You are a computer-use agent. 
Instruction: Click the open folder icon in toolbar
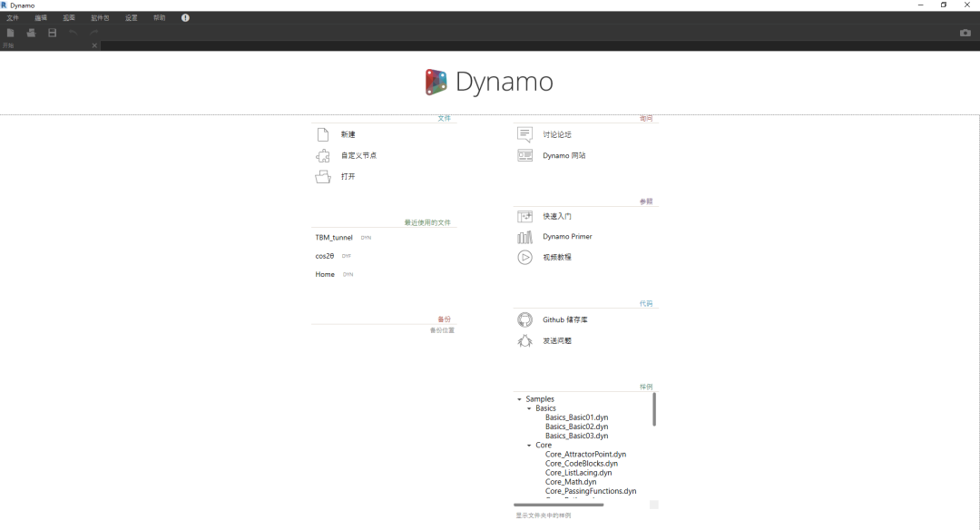[31, 33]
